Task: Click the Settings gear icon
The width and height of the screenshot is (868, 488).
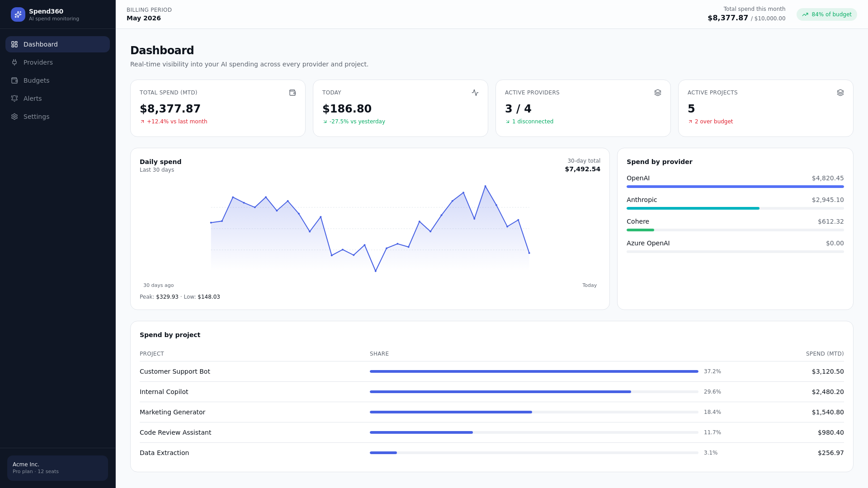Action: pos(14,117)
